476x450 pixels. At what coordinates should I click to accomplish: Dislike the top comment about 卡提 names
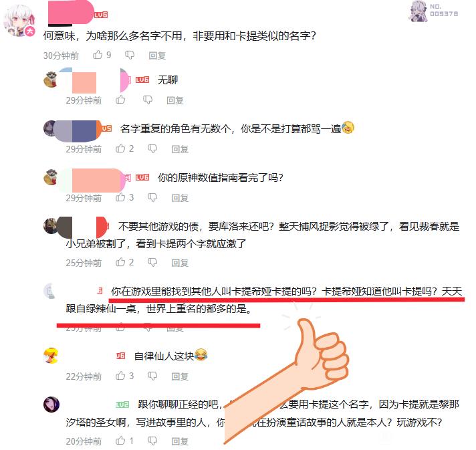[130, 55]
